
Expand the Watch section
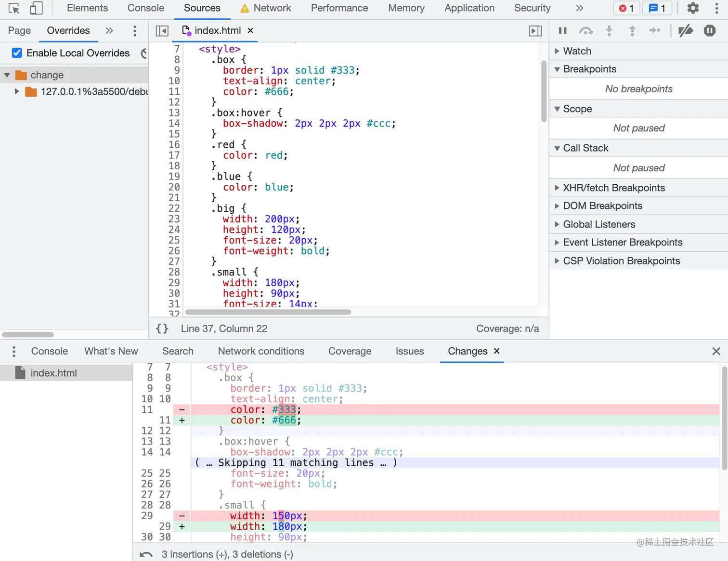(x=577, y=51)
